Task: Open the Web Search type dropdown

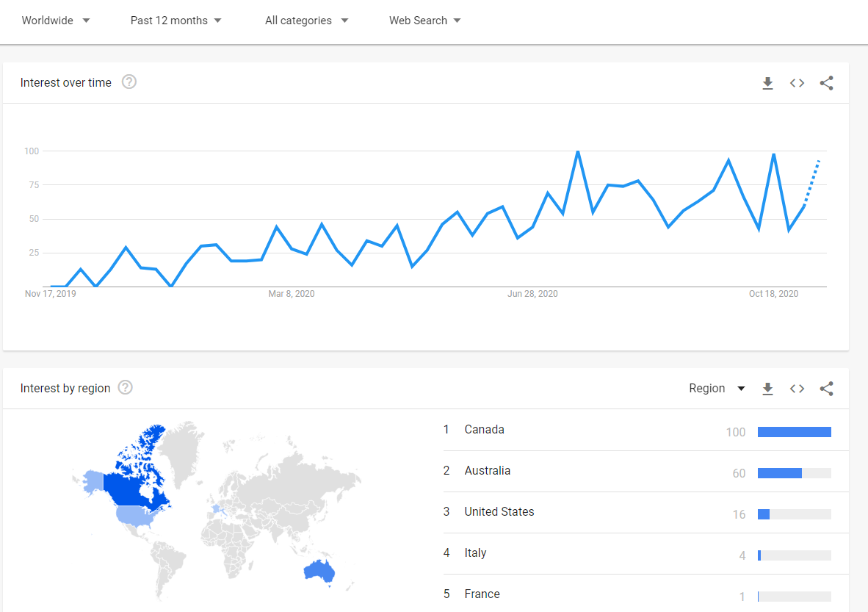Action: tap(424, 21)
